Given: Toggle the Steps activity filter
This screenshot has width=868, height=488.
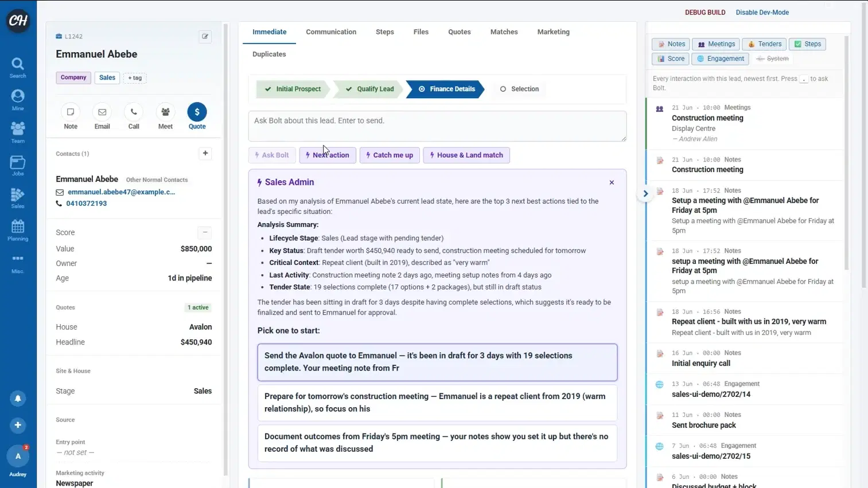Looking at the screenshot, I should pos(807,44).
